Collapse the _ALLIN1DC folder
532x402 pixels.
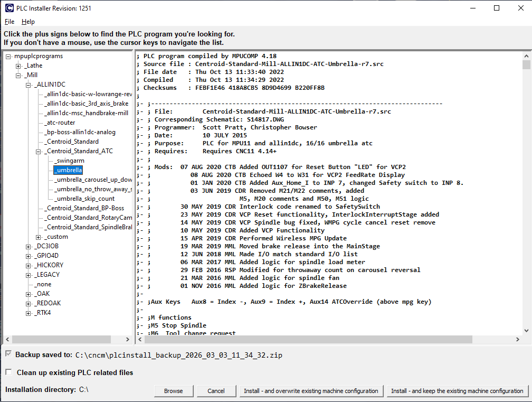coord(28,85)
